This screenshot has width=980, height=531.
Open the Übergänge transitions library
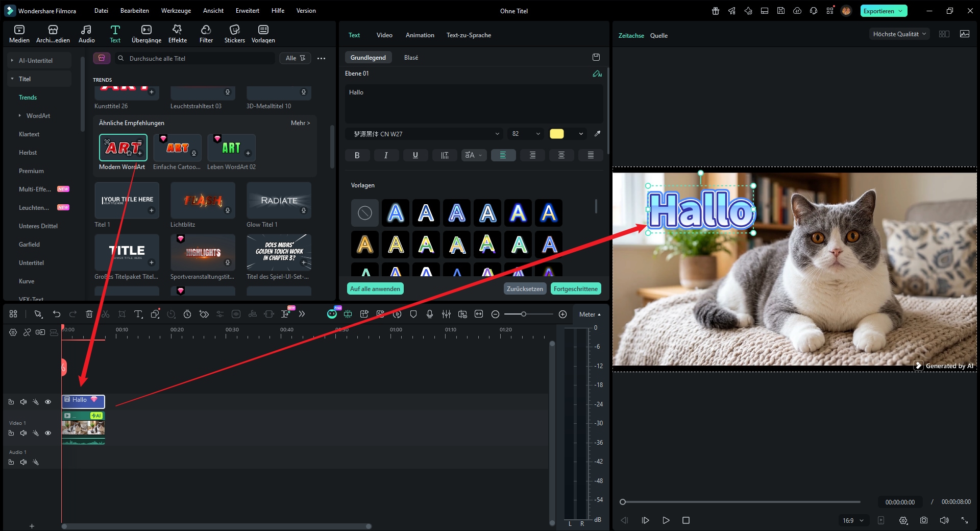click(146, 34)
